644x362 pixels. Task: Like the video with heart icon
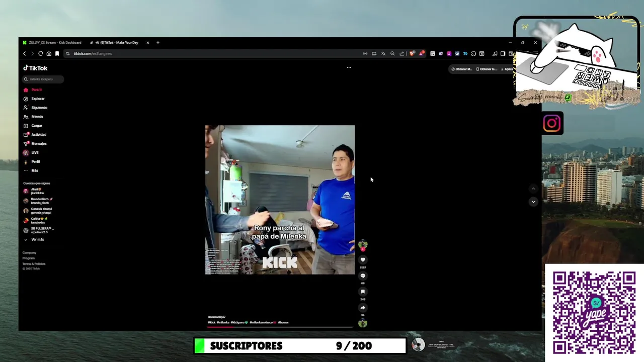[363, 260]
